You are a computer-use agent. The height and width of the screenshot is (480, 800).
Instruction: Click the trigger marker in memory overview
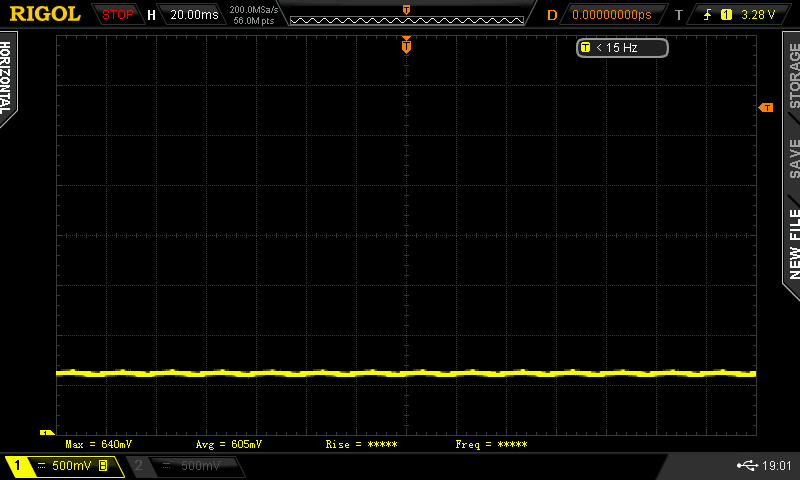pyautogui.click(x=407, y=10)
